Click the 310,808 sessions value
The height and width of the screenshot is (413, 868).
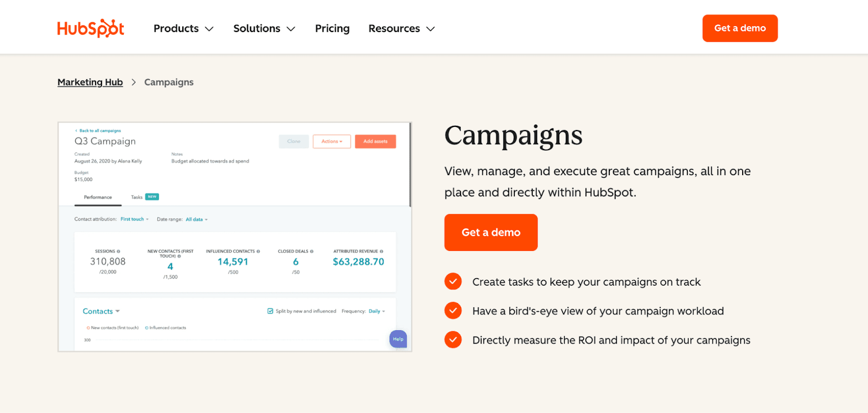pyautogui.click(x=108, y=262)
